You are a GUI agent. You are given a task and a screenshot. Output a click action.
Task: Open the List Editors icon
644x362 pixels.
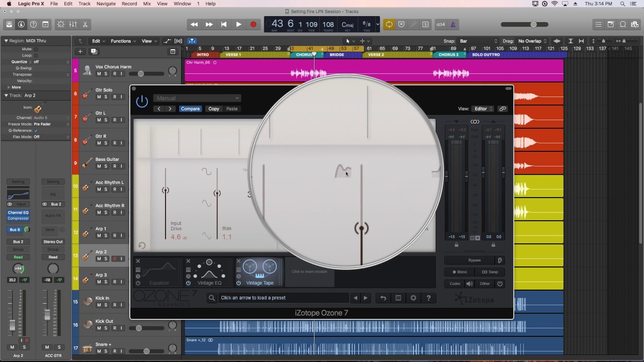598,24
